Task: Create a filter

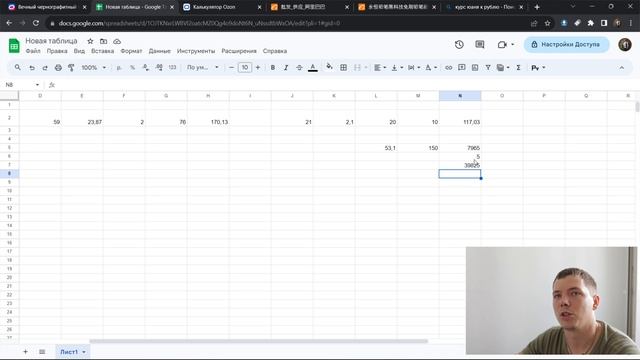Action: click(x=488, y=68)
